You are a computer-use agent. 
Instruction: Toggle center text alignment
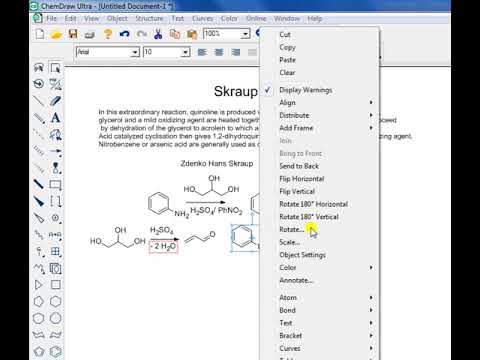coord(219,52)
